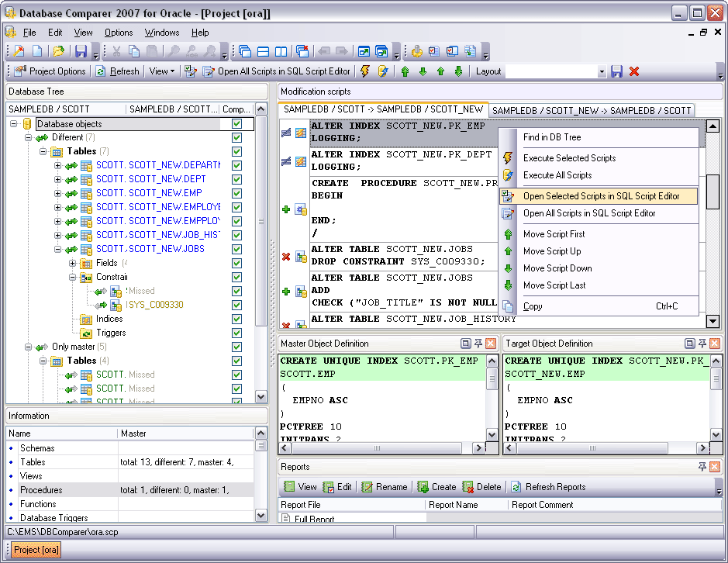Choose Open Selected Scripts in SQL Script Editor
Screen dimensions: 728x563
point(599,196)
